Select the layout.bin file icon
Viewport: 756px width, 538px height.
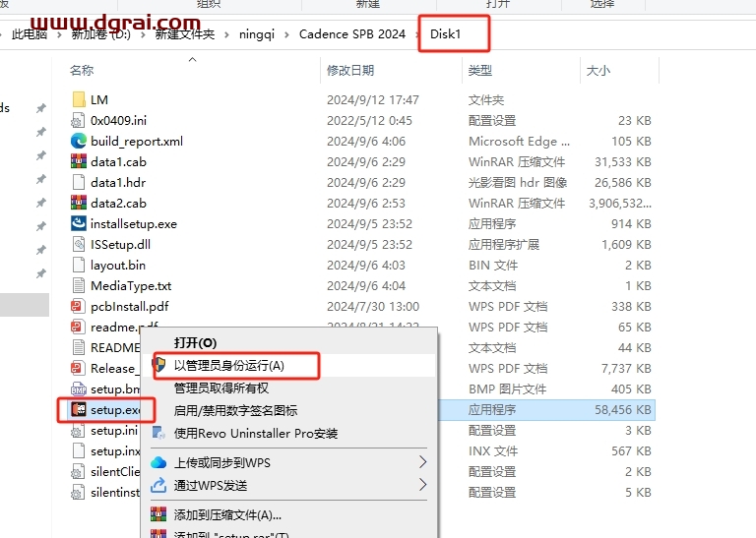(x=79, y=265)
